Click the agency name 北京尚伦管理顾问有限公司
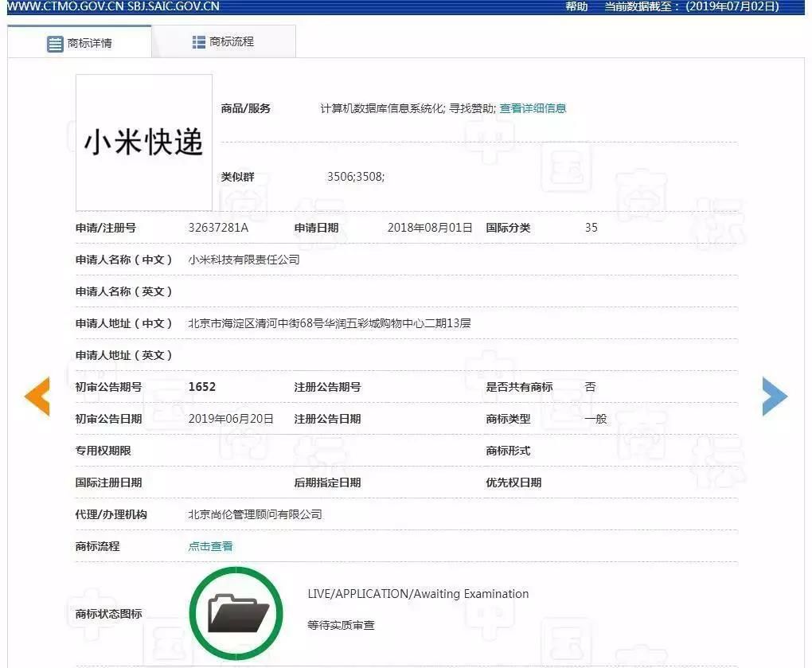The height and width of the screenshot is (668, 812). tap(255, 514)
